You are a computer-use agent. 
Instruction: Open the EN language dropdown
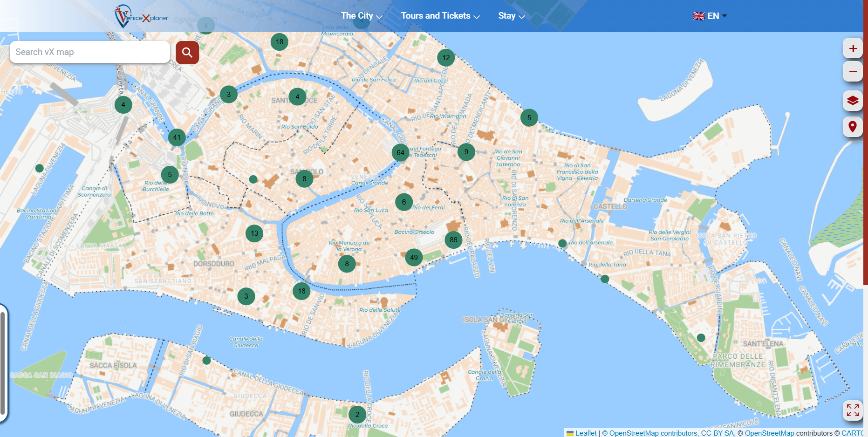click(716, 16)
